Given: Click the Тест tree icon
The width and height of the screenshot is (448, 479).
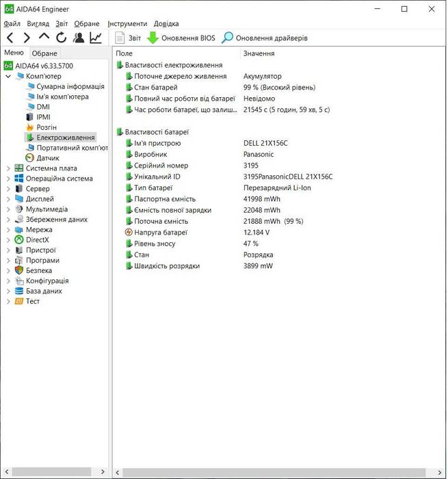Looking at the screenshot, I should point(19,301).
